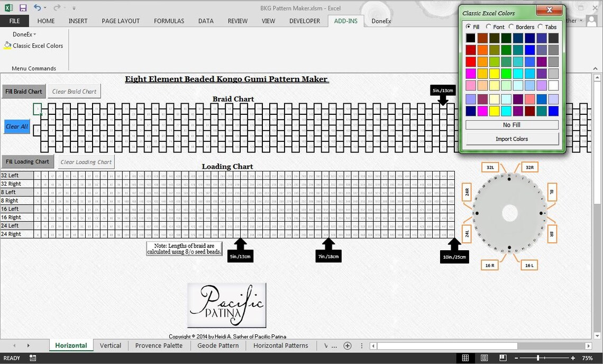This screenshot has width=603, height=364.
Task: Click the Classic Excel Colors add-in icon
Action: 7,45
